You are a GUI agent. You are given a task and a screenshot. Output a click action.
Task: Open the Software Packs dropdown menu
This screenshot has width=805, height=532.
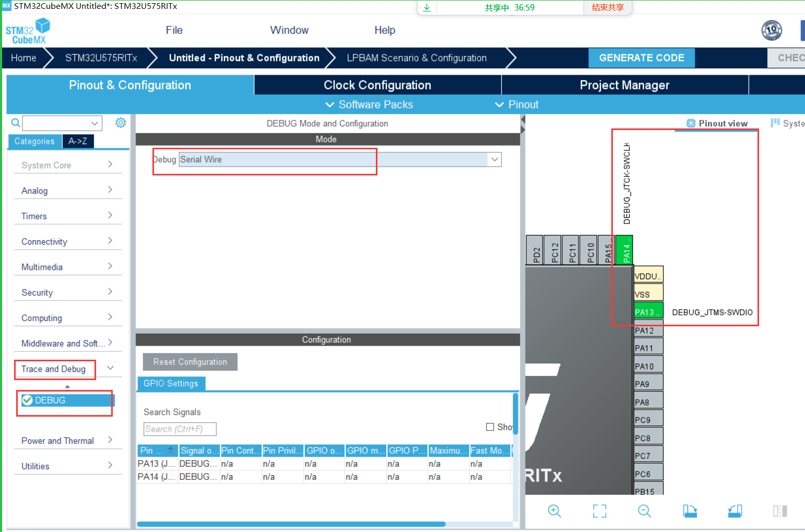[369, 104]
